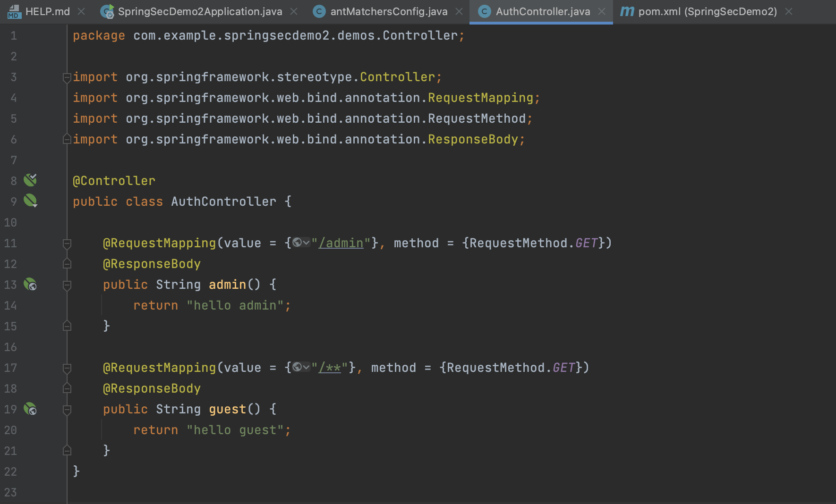Fold the admin() method at line 13
Screen dimensions: 836x504
(x=67, y=285)
